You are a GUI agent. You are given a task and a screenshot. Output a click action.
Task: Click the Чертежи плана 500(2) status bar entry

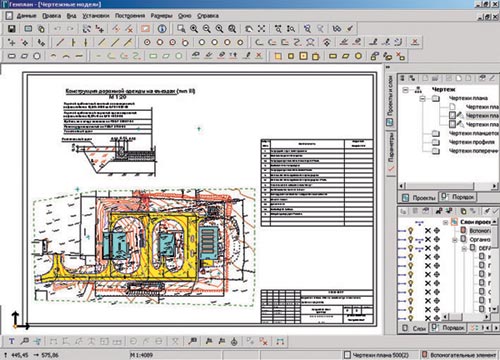(377, 355)
